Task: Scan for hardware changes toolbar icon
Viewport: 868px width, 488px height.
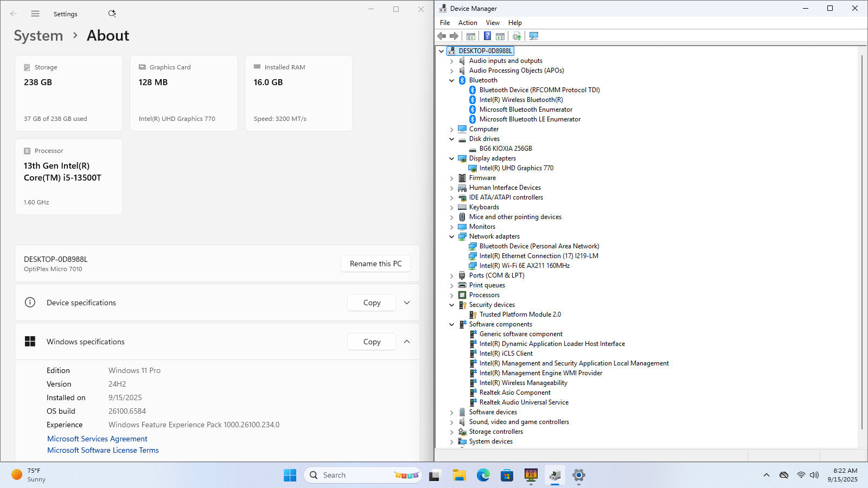Action: click(534, 36)
